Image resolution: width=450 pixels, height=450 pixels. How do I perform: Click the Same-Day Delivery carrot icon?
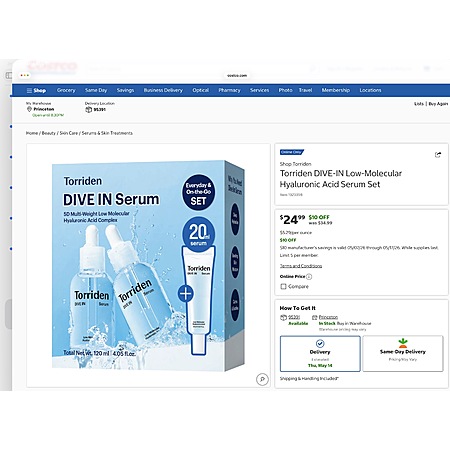click(x=403, y=343)
